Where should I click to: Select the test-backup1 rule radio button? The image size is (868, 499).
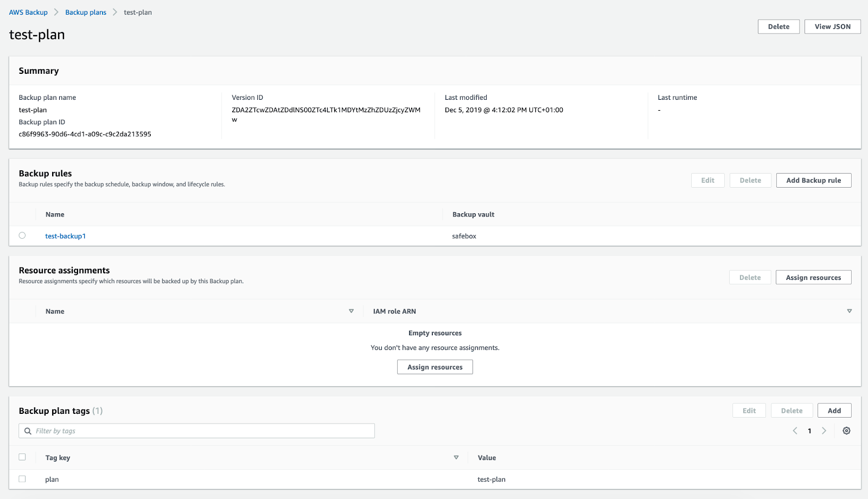pyautogui.click(x=22, y=235)
